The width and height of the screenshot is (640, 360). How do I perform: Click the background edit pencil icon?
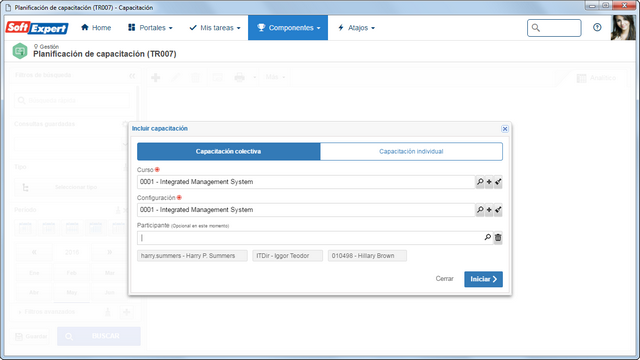pyautogui.click(x=176, y=77)
